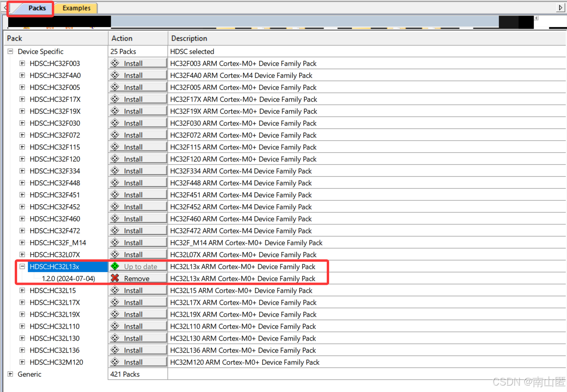567x392 pixels.
Task: Click install icon in HC32F17X row
Action: pos(115,99)
